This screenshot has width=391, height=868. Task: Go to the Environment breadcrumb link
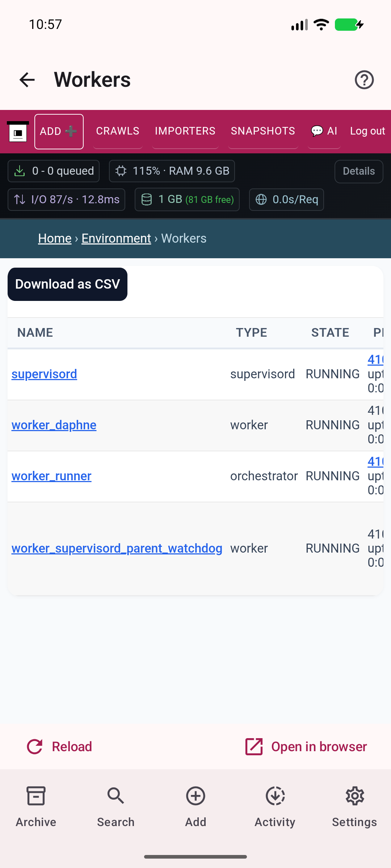point(116,238)
